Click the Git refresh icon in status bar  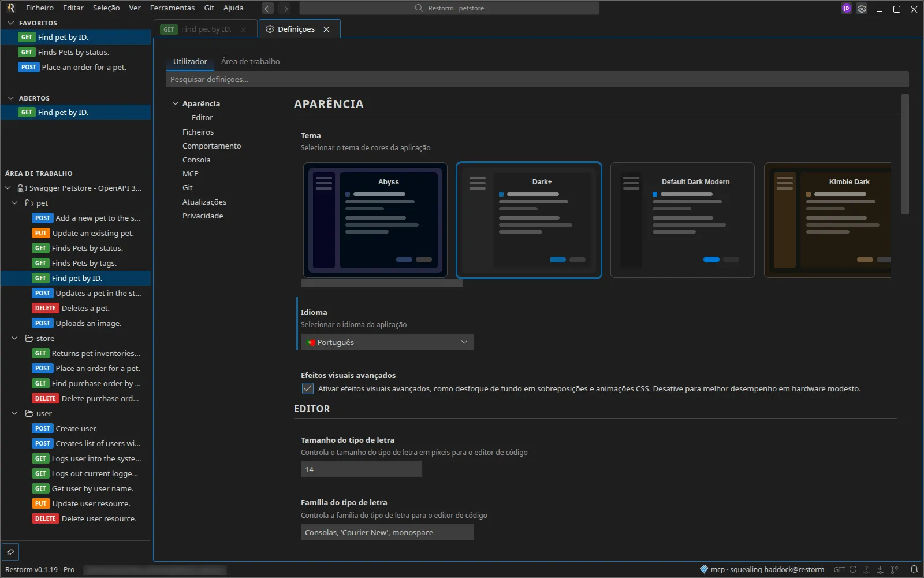click(x=853, y=569)
